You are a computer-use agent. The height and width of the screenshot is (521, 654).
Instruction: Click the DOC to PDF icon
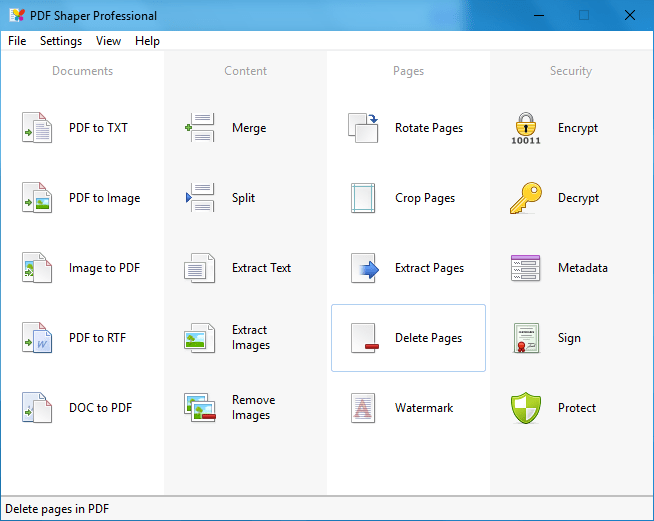(37, 408)
